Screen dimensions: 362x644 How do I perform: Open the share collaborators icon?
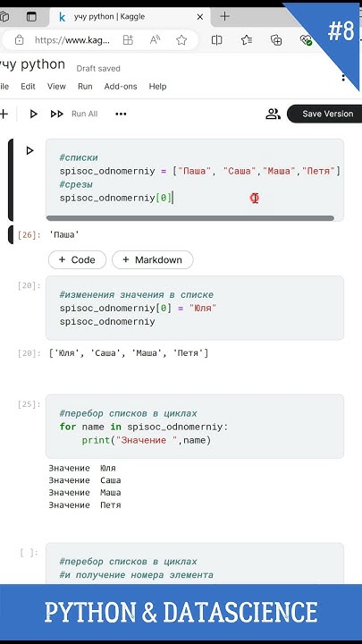pos(273,114)
